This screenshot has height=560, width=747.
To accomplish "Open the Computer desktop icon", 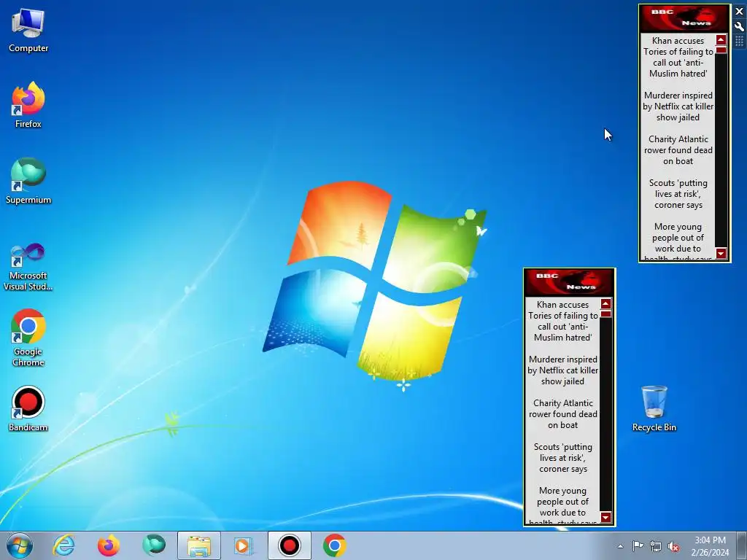I will tap(28, 31).
